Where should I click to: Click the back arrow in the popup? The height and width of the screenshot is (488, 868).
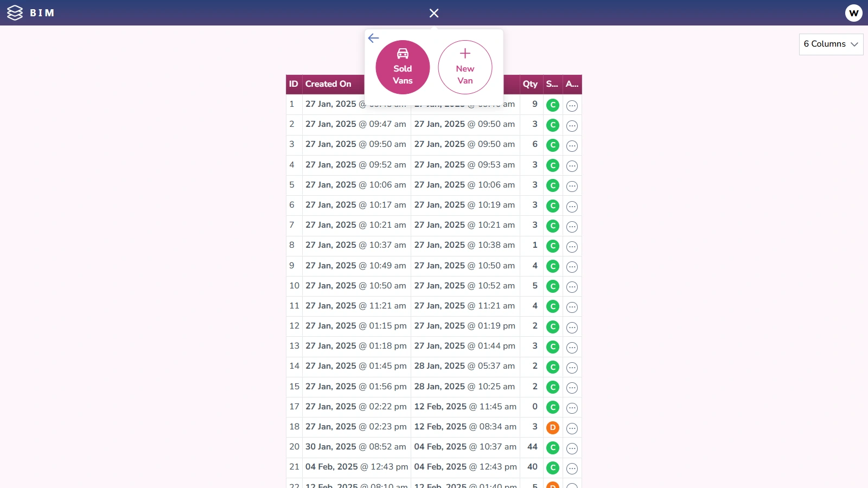click(373, 38)
